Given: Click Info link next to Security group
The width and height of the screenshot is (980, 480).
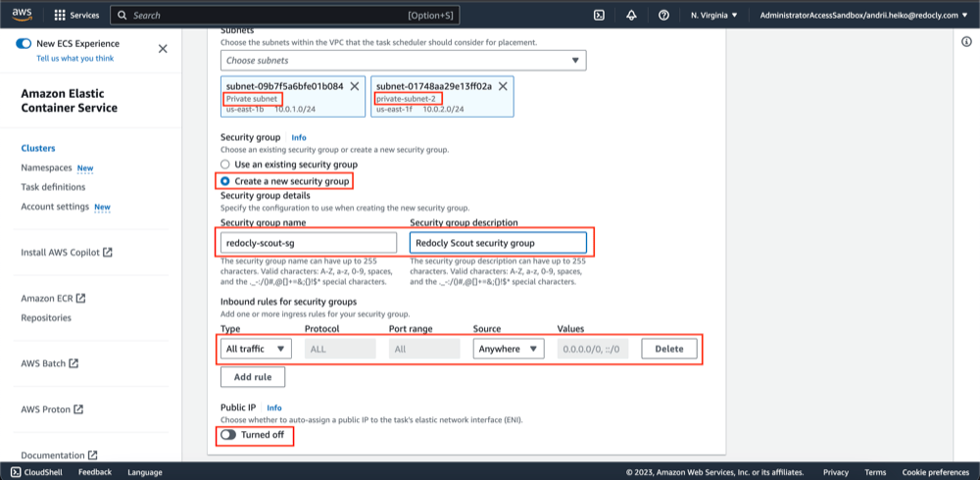Looking at the screenshot, I should [x=299, y=137].
